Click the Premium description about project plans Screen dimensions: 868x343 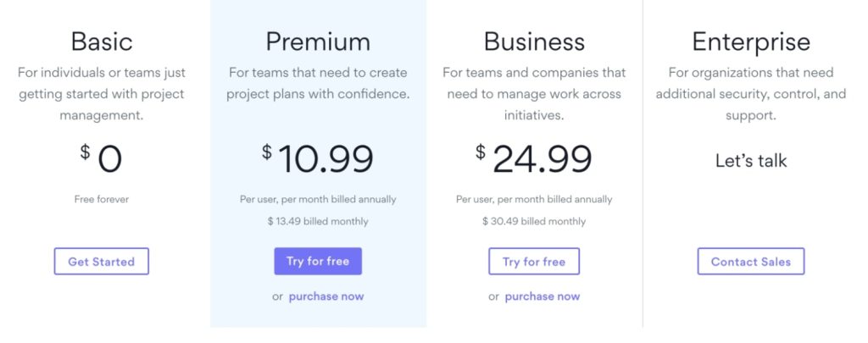318,83
